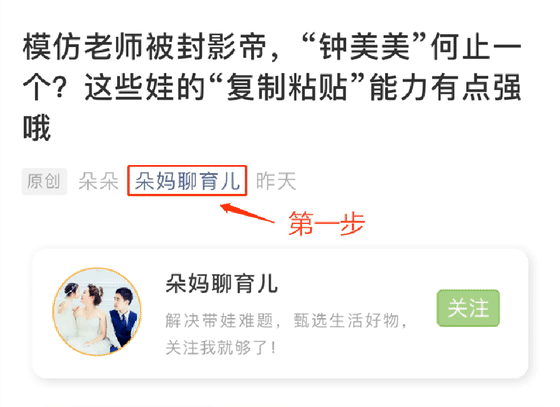Image resolution: width=560 pixels, height=407 pixels.
Task: Click the 昨天 publish date label
Action: tap(276, 181)
